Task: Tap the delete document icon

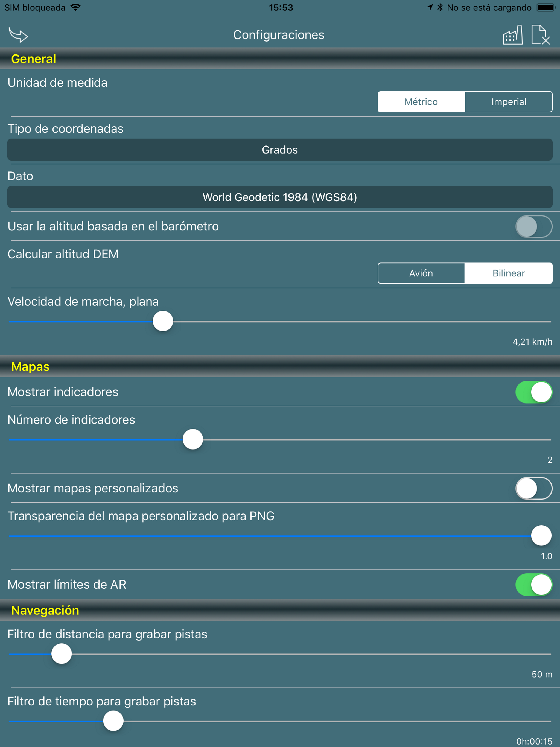Action: 540,35
